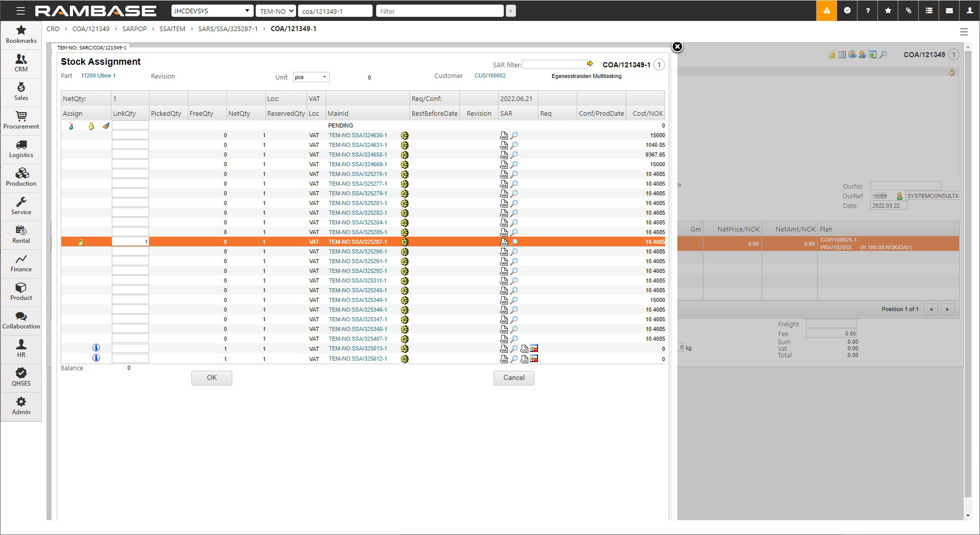Screen dimensions: 980x535
Task: Click the brush icon in the PENDING row
Action: 106,126
